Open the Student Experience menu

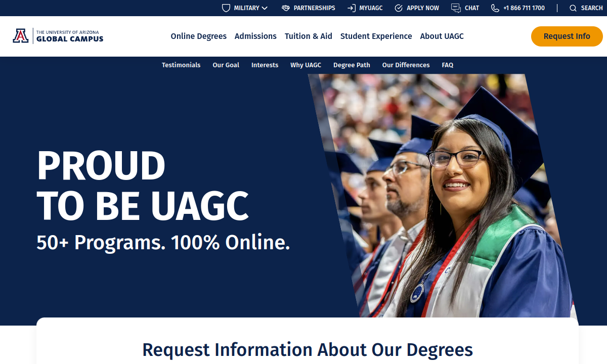(x=376, y=36)
